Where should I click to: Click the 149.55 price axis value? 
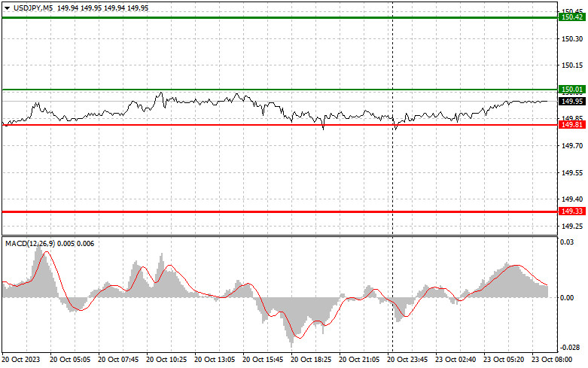pos(572,173)
